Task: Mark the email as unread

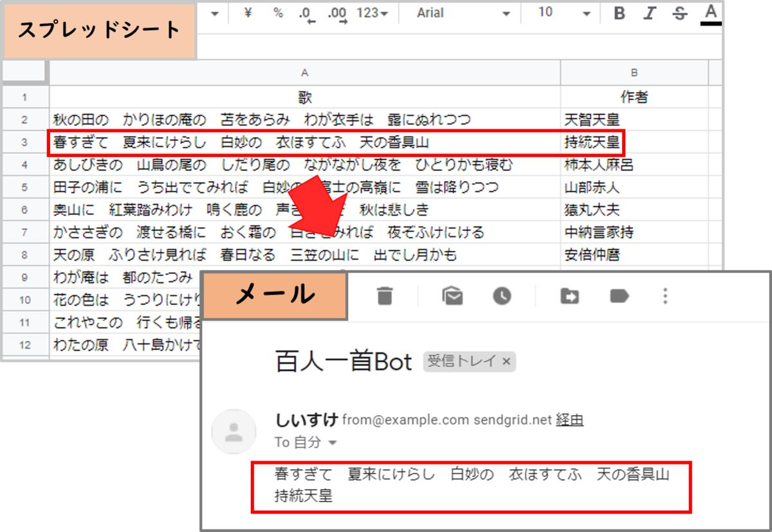Action: click(452, 295)
